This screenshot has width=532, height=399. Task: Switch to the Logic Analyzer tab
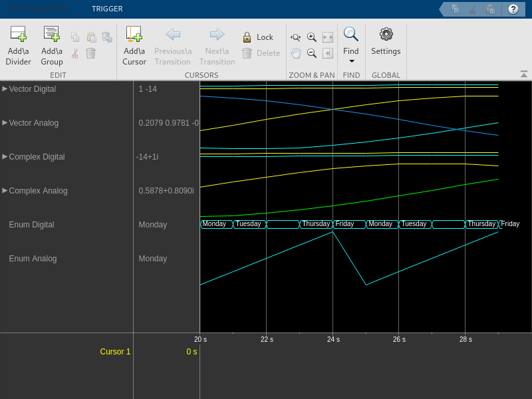[36, 9]
